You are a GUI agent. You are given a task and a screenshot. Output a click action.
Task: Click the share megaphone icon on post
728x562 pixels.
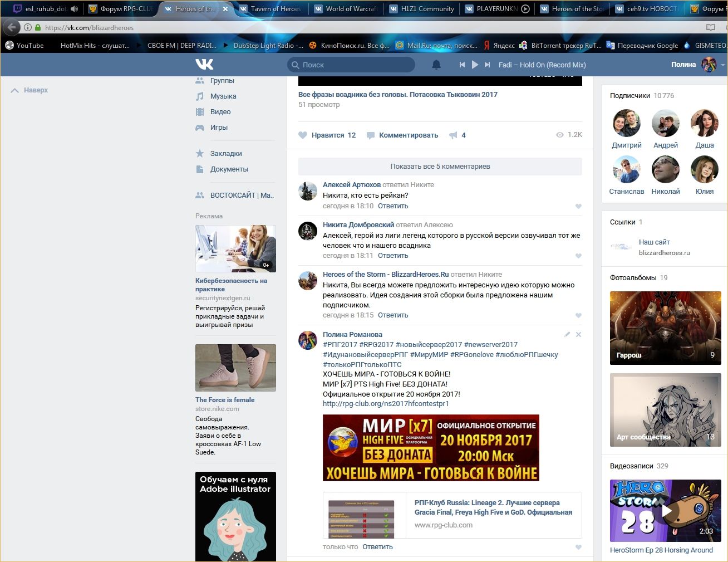(x=453, y=135)
